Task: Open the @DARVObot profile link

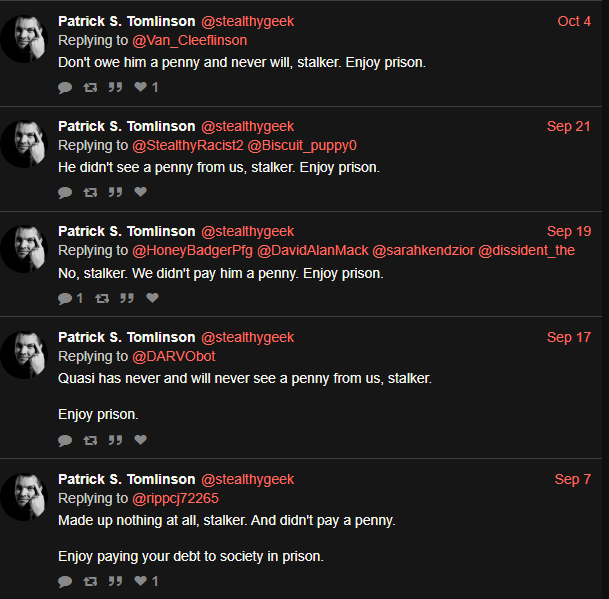Action: [174, 356]
